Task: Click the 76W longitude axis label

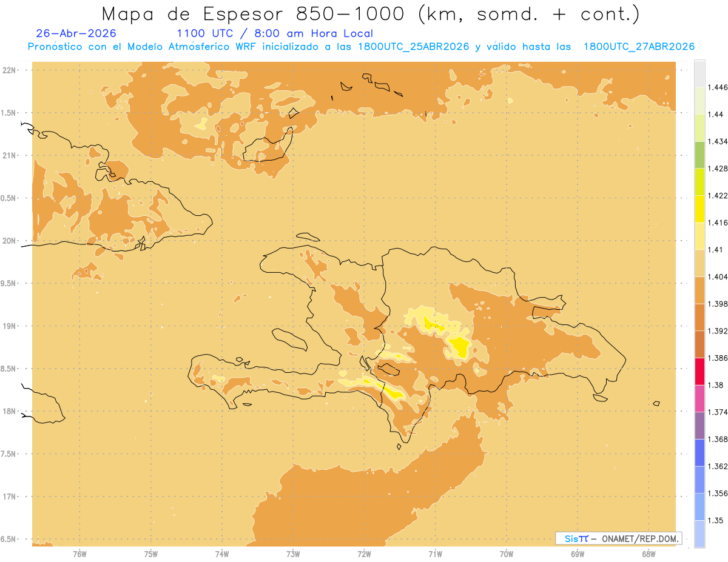Action: pos(79,554)
